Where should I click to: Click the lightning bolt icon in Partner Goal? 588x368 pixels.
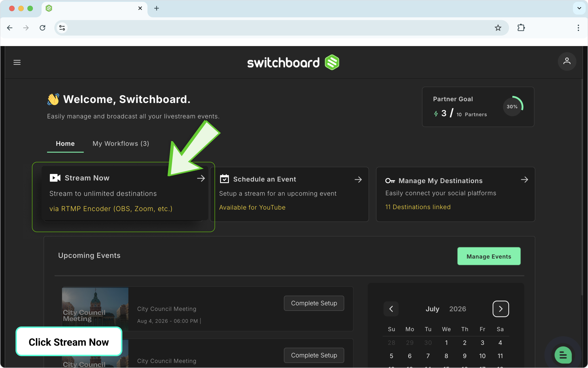(x=436, y=114)
